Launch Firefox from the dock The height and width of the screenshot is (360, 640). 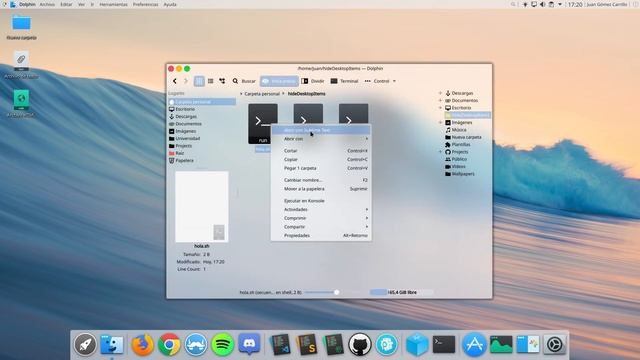tap(142, 344)
